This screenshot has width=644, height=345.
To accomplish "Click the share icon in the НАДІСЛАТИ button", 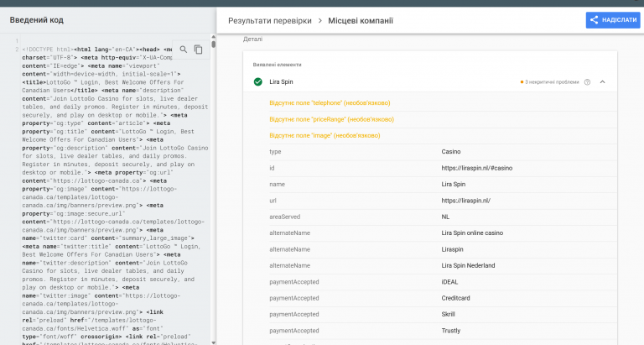I will point(595,20).
